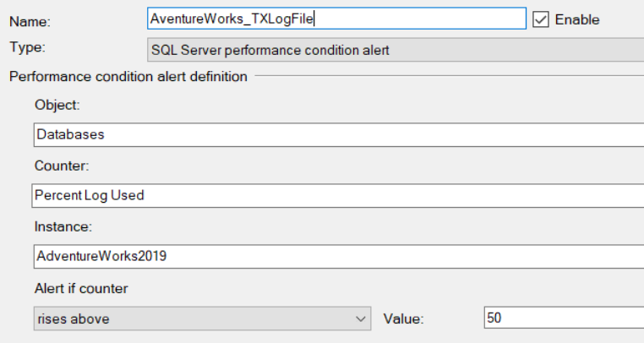Focus the Name field containing AventureWorks_TXLogFile
Viewport: 644px width, 343px height.
click(336, 19)
